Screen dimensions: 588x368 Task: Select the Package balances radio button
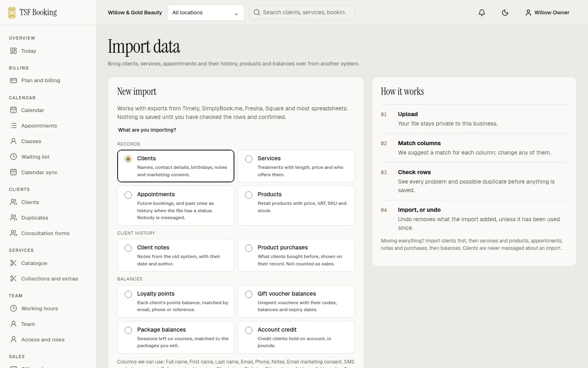(128, 330)
